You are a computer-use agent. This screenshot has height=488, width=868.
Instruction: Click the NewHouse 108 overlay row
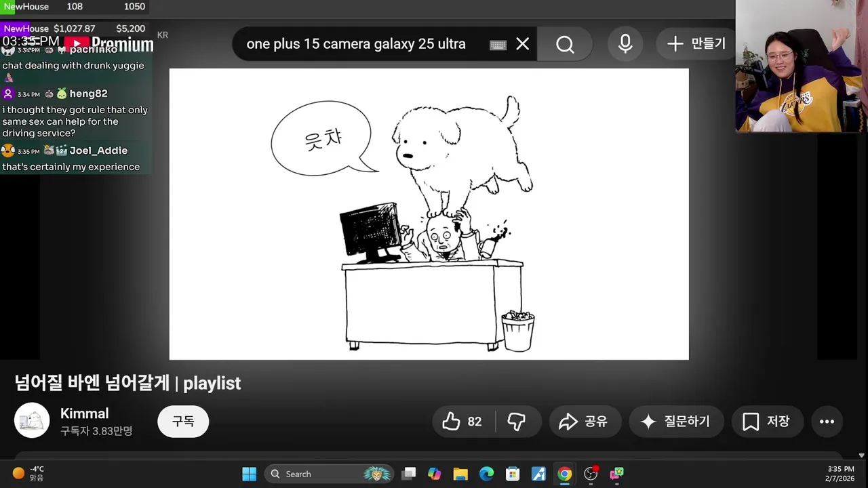point(74,7)
